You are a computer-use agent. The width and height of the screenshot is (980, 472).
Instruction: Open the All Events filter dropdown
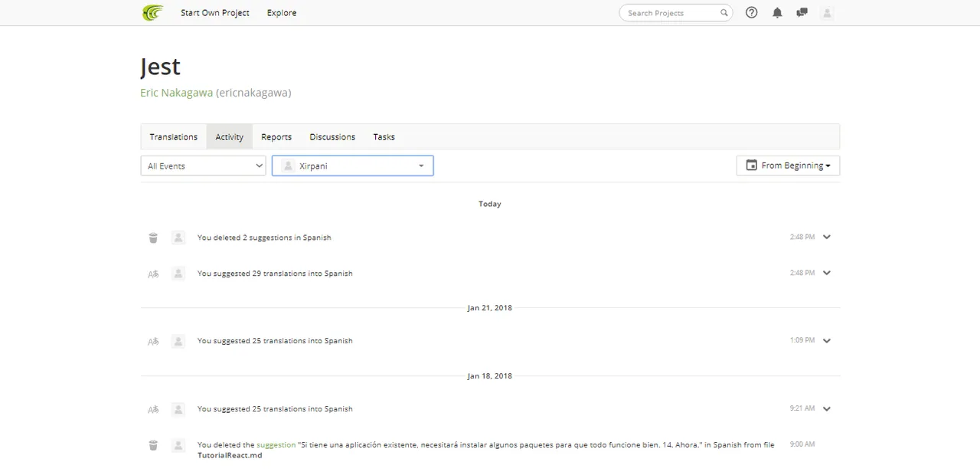tap(203, 166)
